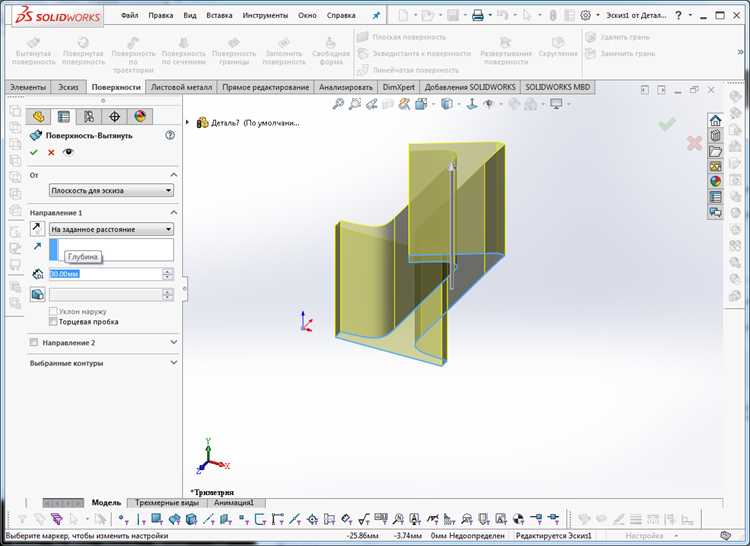Switch to the Прямое редактирование tab

pos(265,87)
